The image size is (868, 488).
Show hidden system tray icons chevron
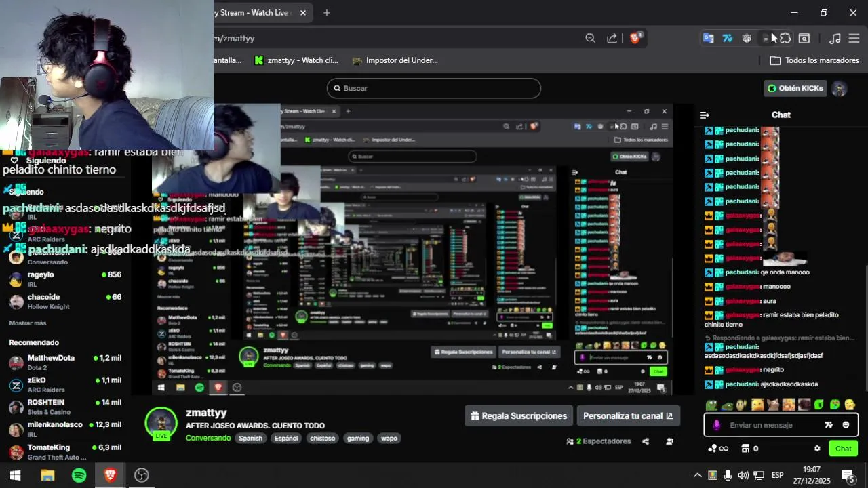pyautogui.click(x=697, y=475)
